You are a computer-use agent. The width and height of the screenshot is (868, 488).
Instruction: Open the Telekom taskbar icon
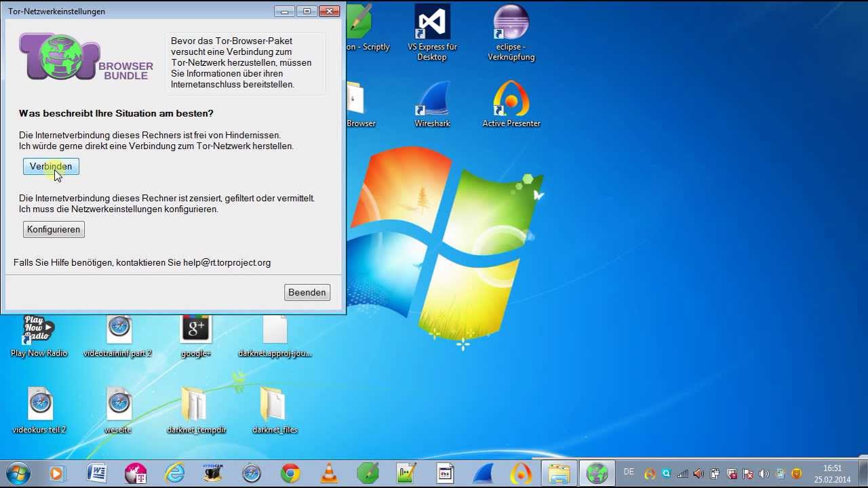click(x=136, y=473)
